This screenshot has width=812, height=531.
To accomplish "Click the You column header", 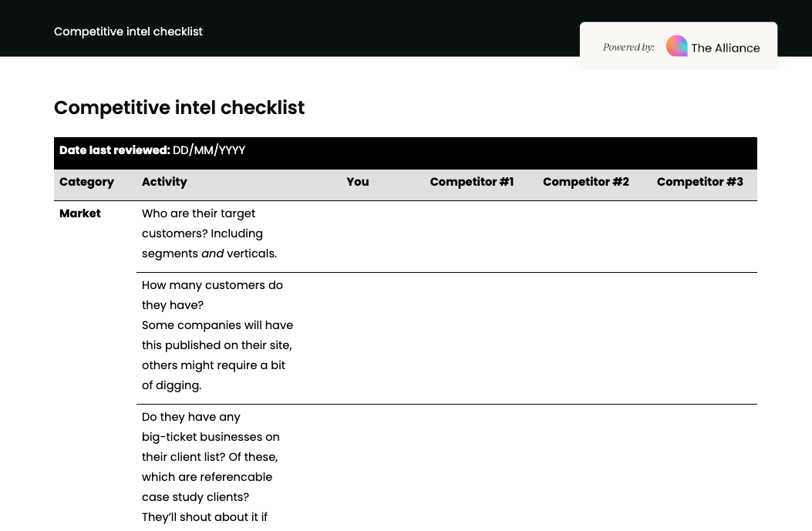I will (357, 182).
